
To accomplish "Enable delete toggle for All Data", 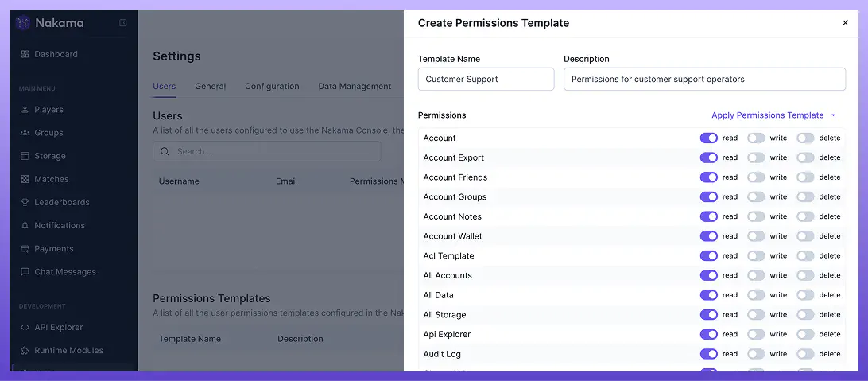I will [x=805, y=295].
